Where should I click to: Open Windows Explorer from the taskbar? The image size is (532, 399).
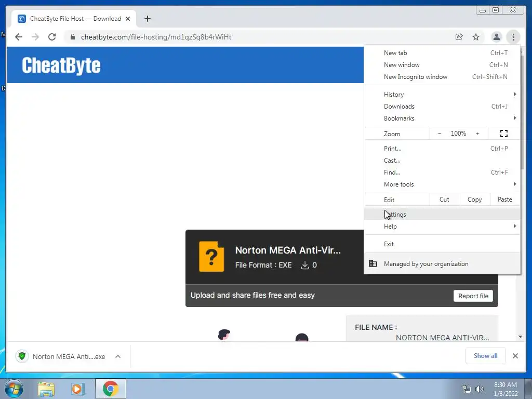(x=46, y=389)
